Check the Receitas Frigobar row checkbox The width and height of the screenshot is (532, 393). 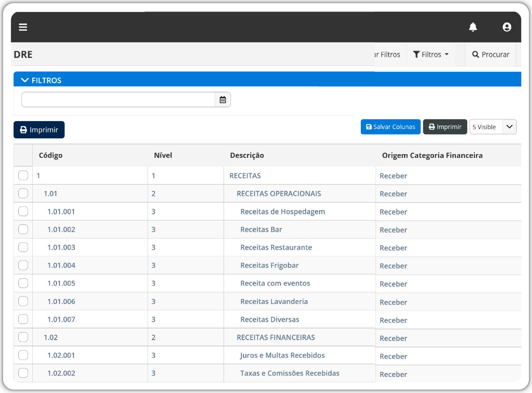23,265
